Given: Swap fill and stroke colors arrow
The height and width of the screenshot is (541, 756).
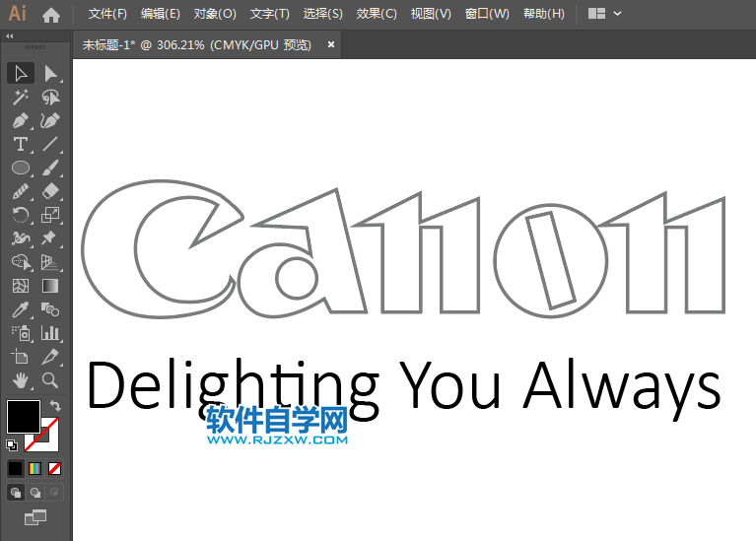Looking at the screenshot, I should point(55,406).
